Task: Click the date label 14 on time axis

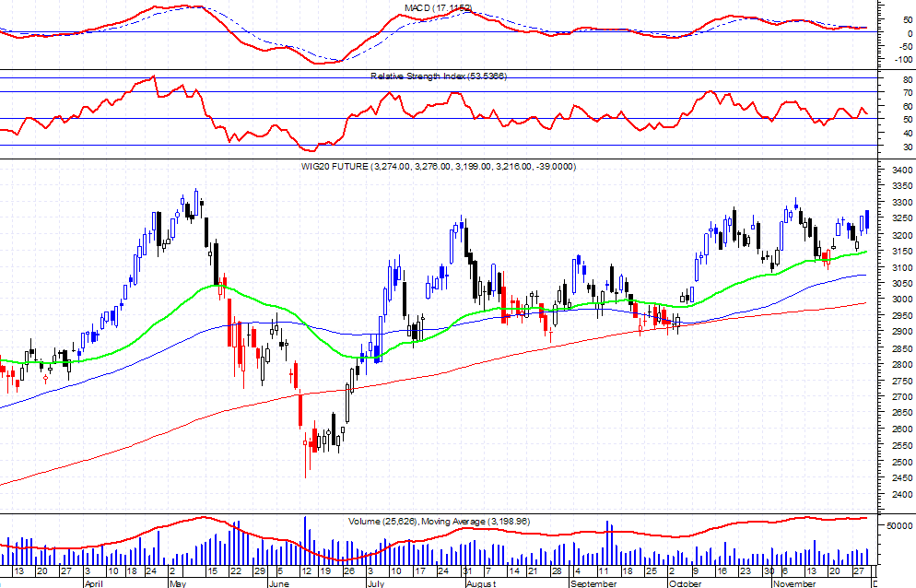Action: click(513, 571)
